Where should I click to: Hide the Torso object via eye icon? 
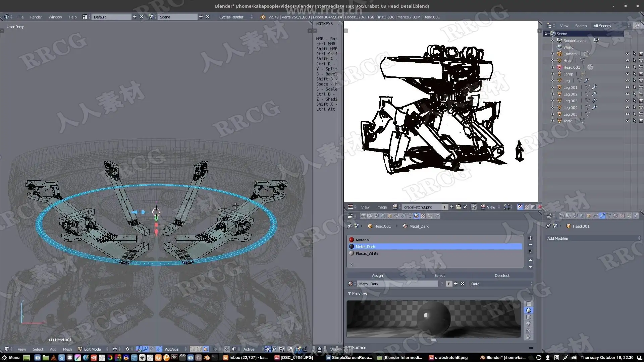point(627,121)
